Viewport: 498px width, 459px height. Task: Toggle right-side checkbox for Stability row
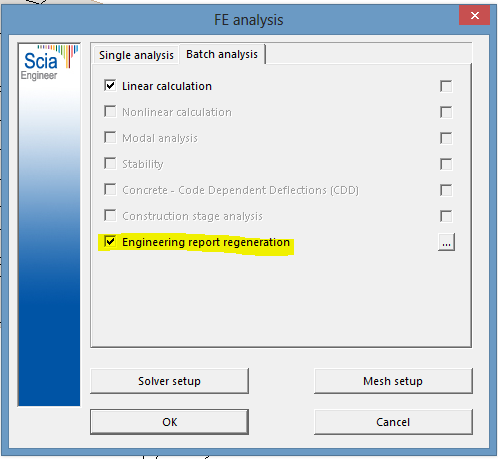pos(446,164)
